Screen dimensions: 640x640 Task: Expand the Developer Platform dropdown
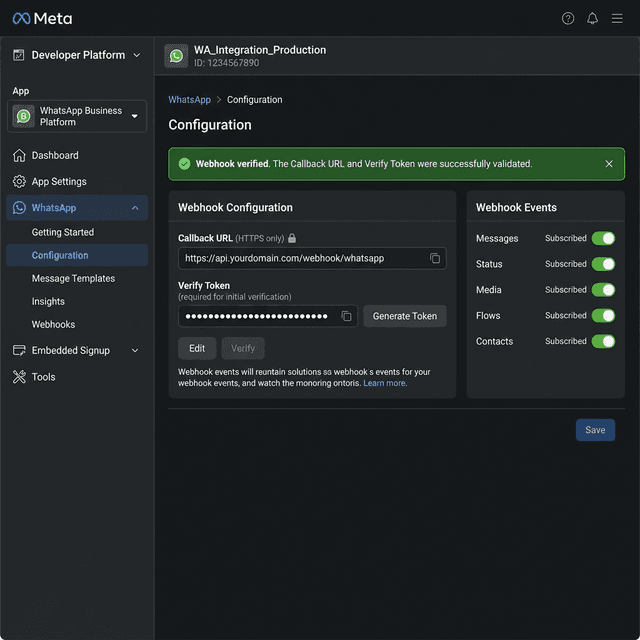(x=137, y=55)
